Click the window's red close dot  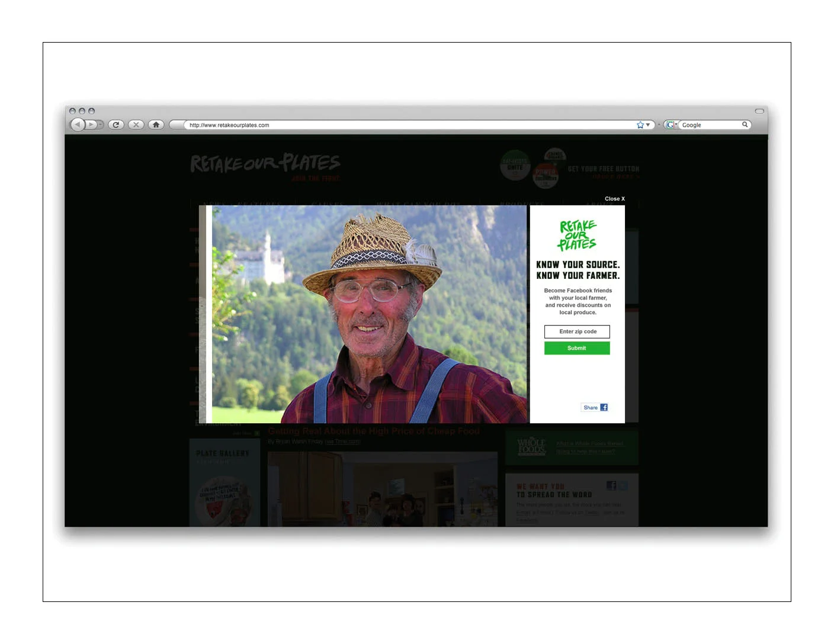tap(72, 111)
